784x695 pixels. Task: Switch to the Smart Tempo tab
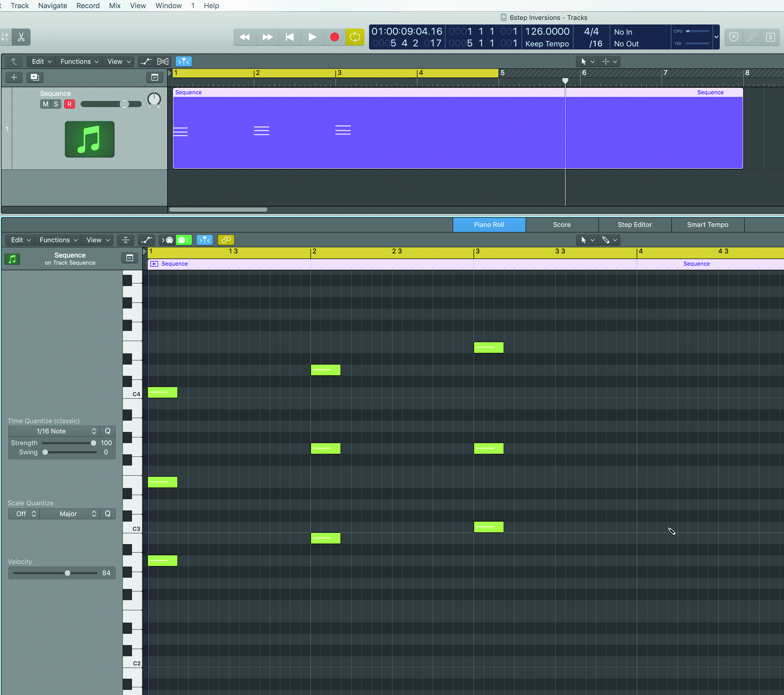pos(708,225)
